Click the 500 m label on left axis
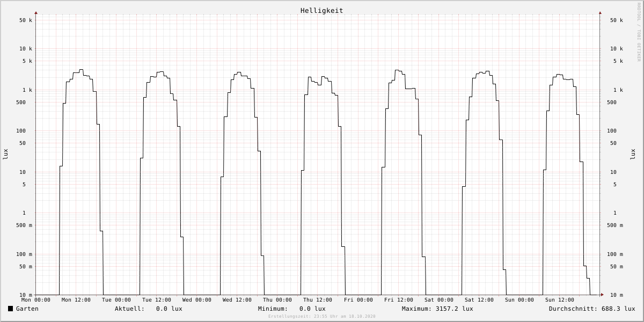 coord(24,225)
